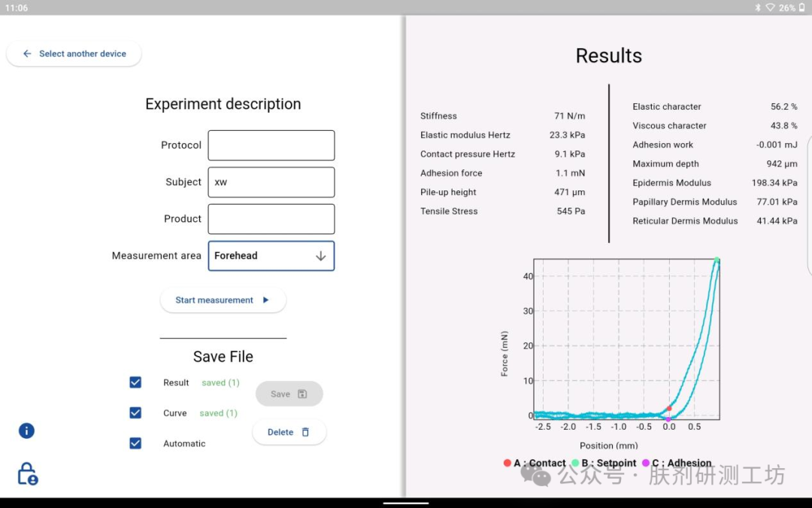Image resolution: width=812 pixels, height=508 pixels.
Task: Start measurement button click
Action: (223, 300)
